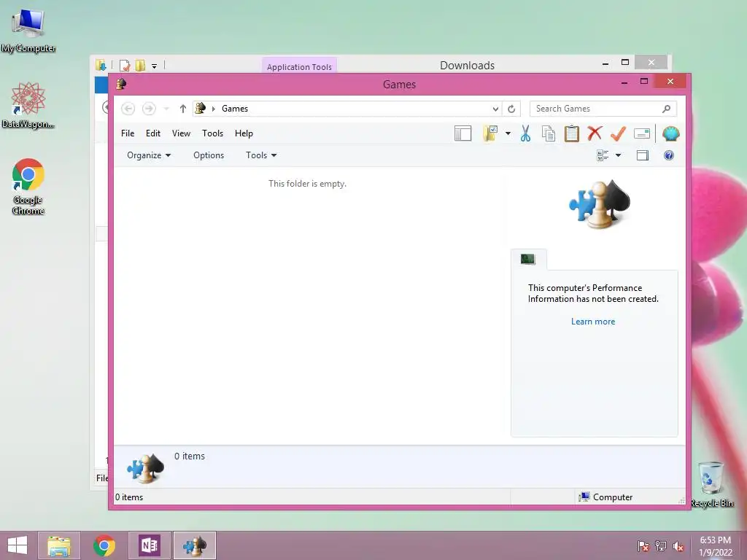Select the Recycle Bin desktop icon
This screenshot has width=747, height=560.
tap(712, 485)
